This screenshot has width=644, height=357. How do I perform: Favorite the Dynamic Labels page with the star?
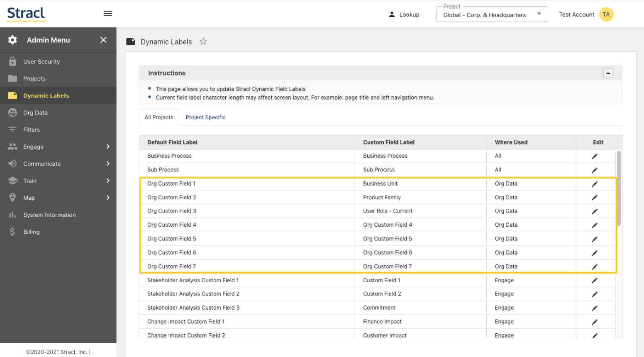203,41
